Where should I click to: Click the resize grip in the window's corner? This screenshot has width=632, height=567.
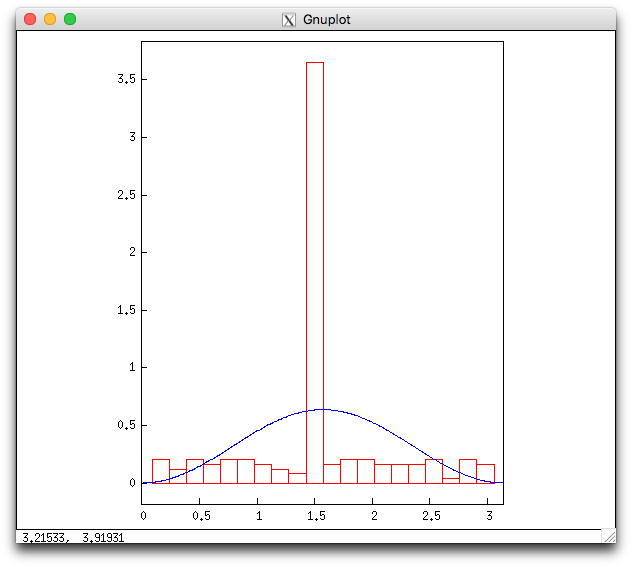pyautogui.click(x=609, y=536)
